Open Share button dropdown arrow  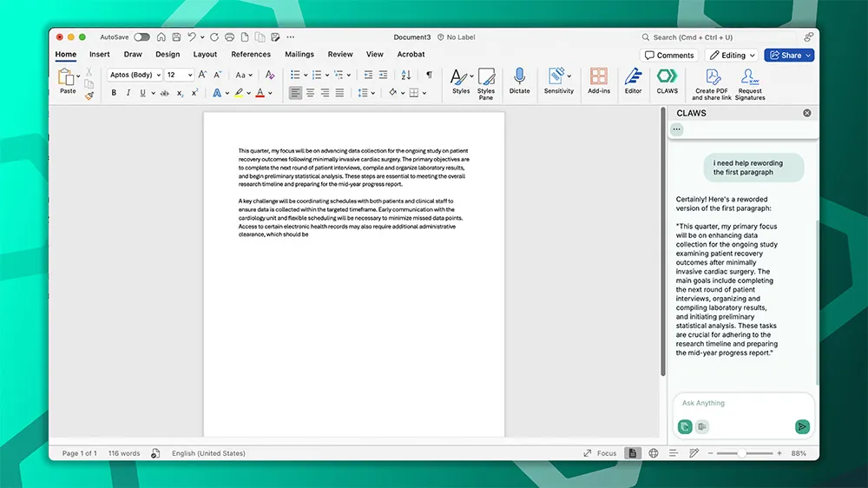click(x=808, y=56)
